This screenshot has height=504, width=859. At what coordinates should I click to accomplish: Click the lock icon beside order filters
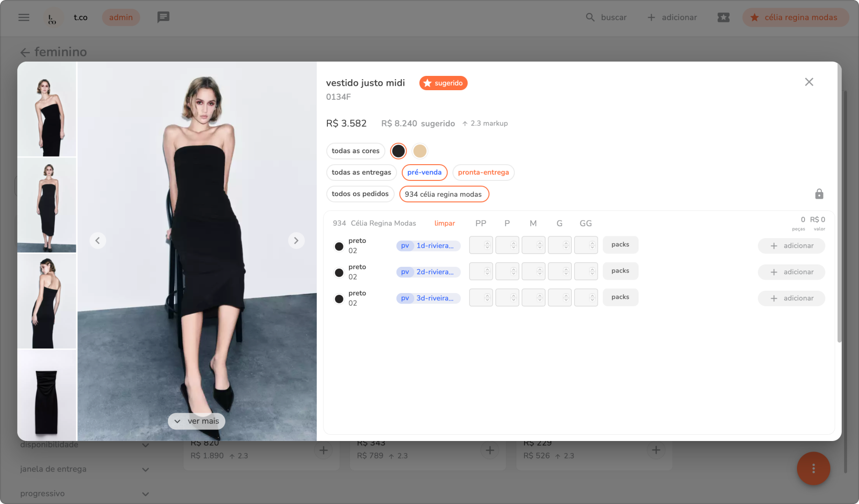tap(819, 194)
